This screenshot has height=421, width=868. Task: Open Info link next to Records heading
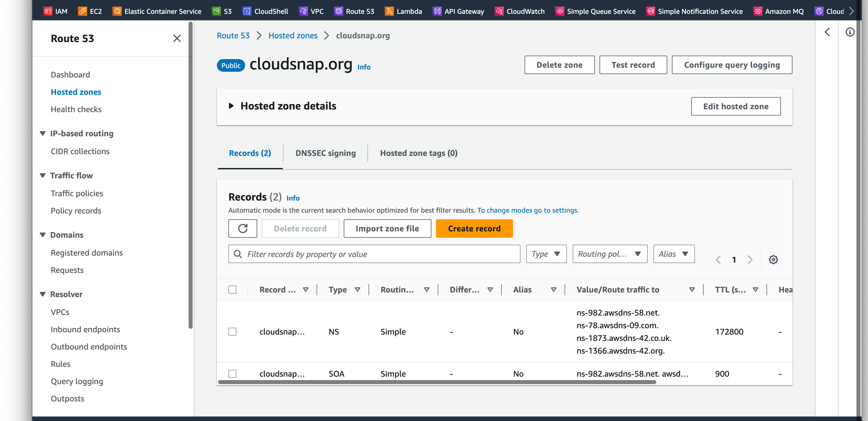[x=293, y=198]
